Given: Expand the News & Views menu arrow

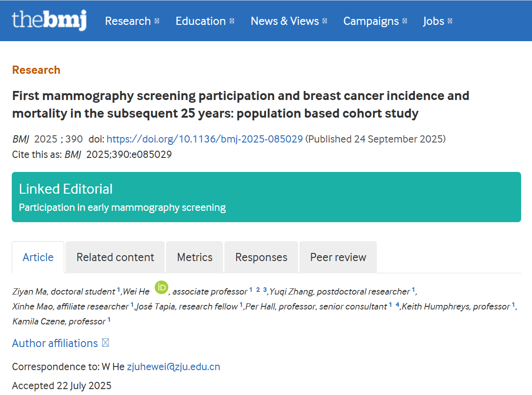Looking at the screenshot, I should [325, 21].
